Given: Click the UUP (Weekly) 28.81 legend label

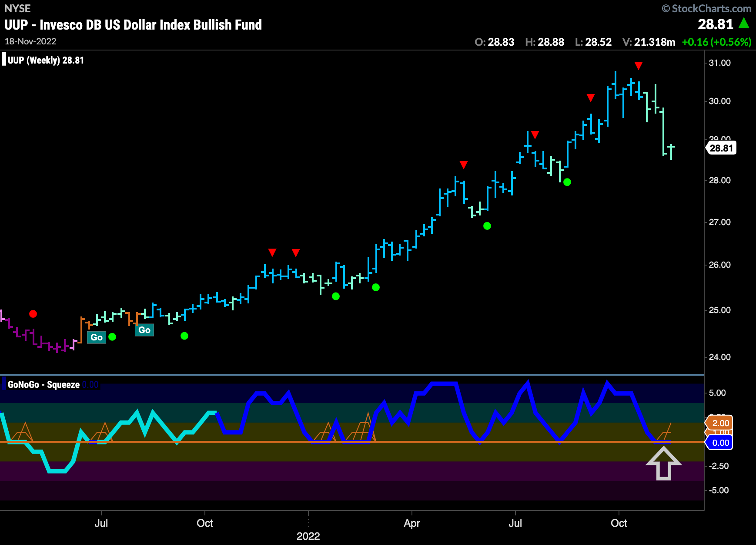Looking at the screenshot, I should (46, 60).
